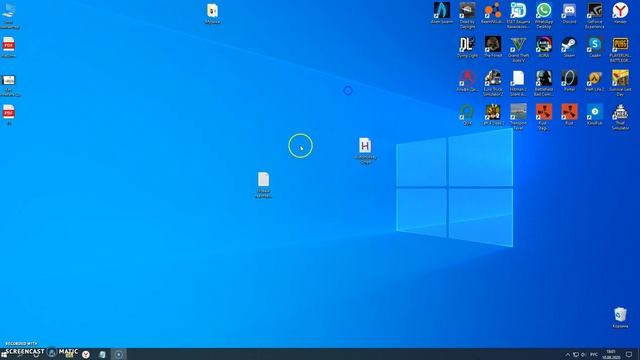Open the red pentagon icon shortcut beside Euro Truck

click(x=467, y=80)
